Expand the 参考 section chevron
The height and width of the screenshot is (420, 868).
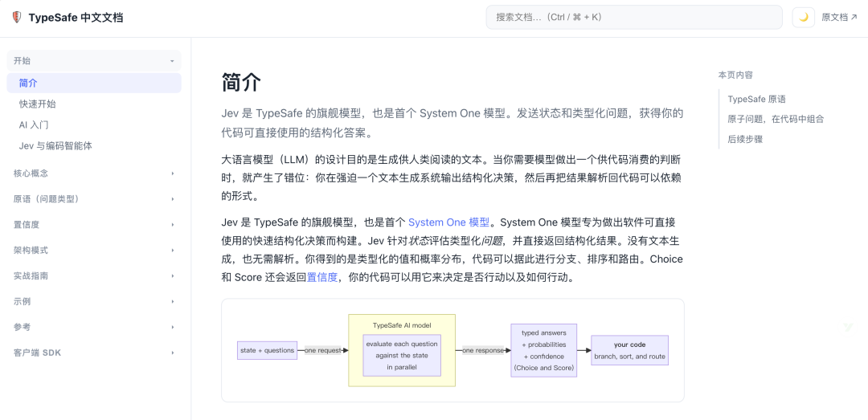[172, 327]
